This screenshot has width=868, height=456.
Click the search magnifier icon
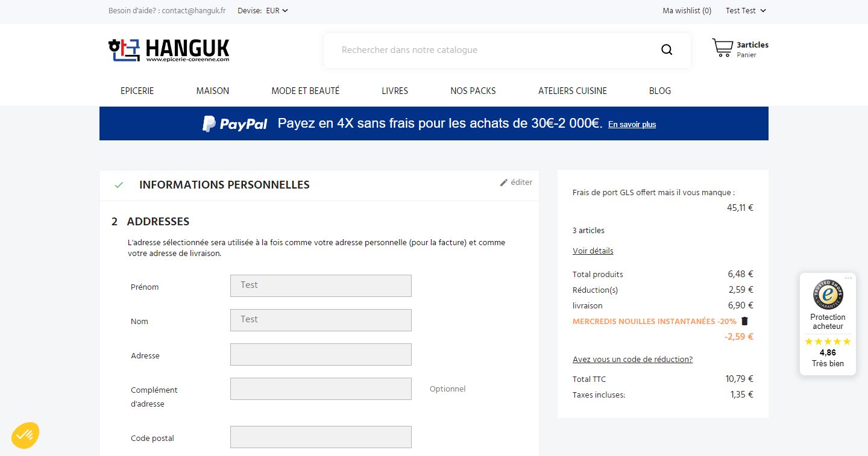(x=667, y=50)
